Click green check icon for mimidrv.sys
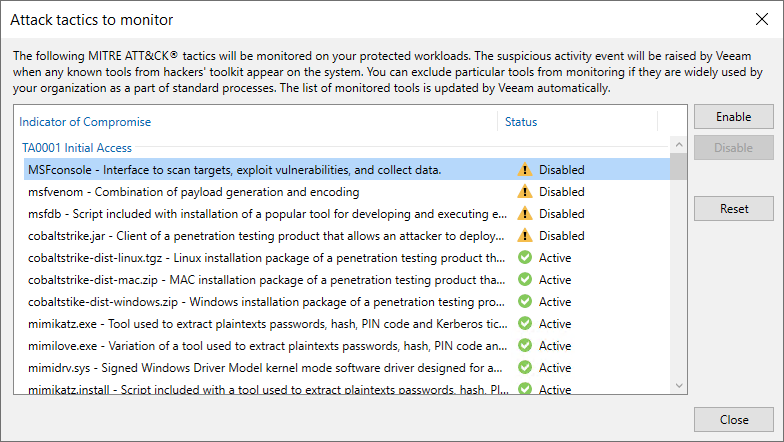The image size is (784, 442). tap(525, 368)
